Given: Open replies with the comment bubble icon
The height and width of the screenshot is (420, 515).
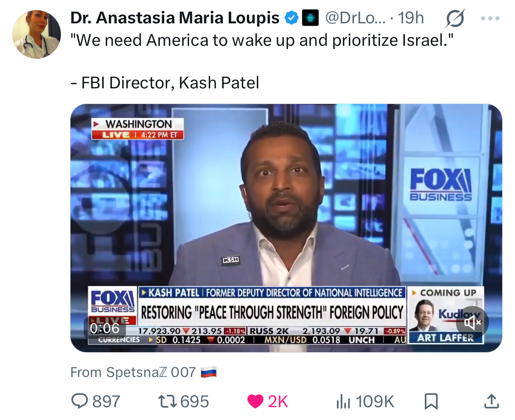Looking at the screenshot, I should pyautogui.click(x=80, y=401).
